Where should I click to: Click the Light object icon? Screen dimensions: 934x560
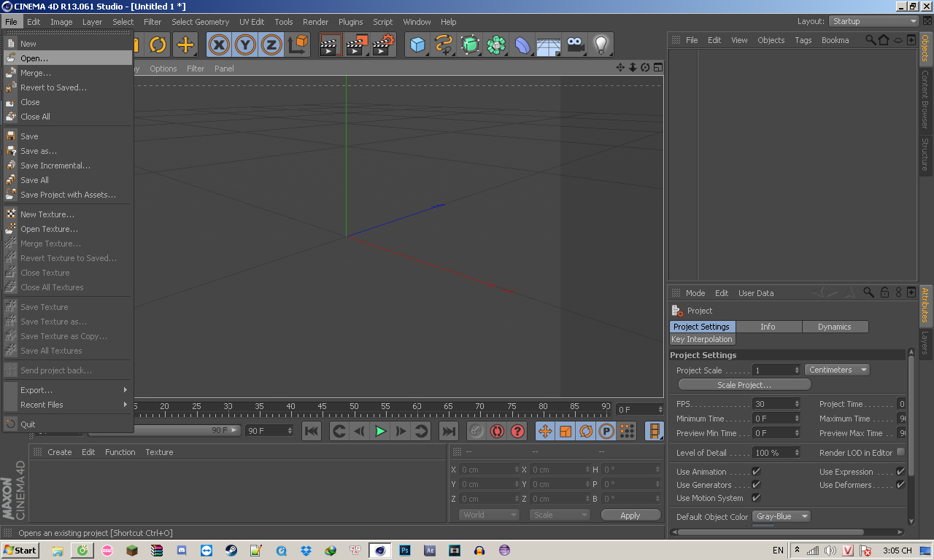point(601,45)
